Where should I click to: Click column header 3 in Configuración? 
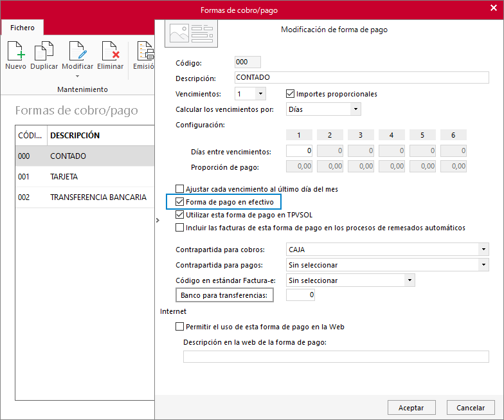(361, 135)
